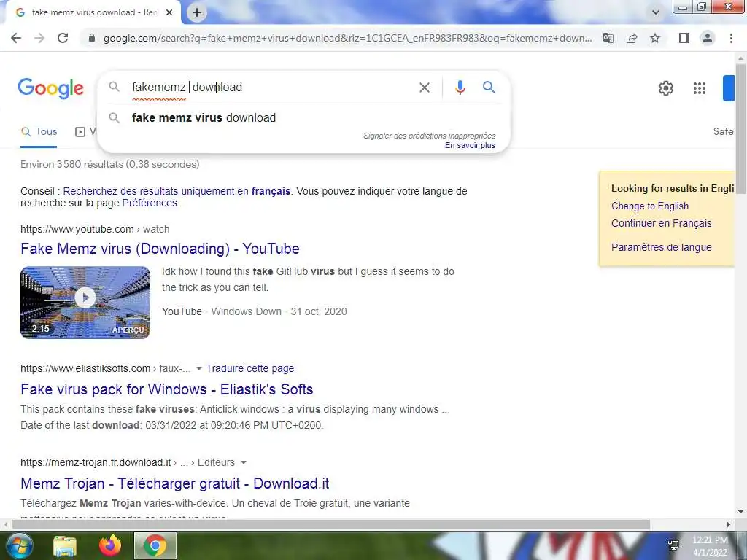
Task: Open Paramètres de langue
Action: [661, 247]
